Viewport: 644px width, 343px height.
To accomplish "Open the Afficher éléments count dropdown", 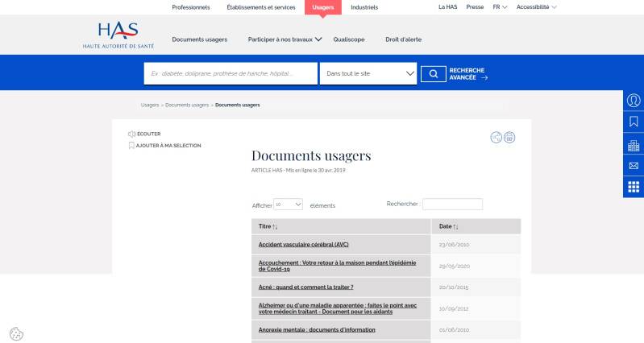I will pyautogui.click(x=288, y=205).
